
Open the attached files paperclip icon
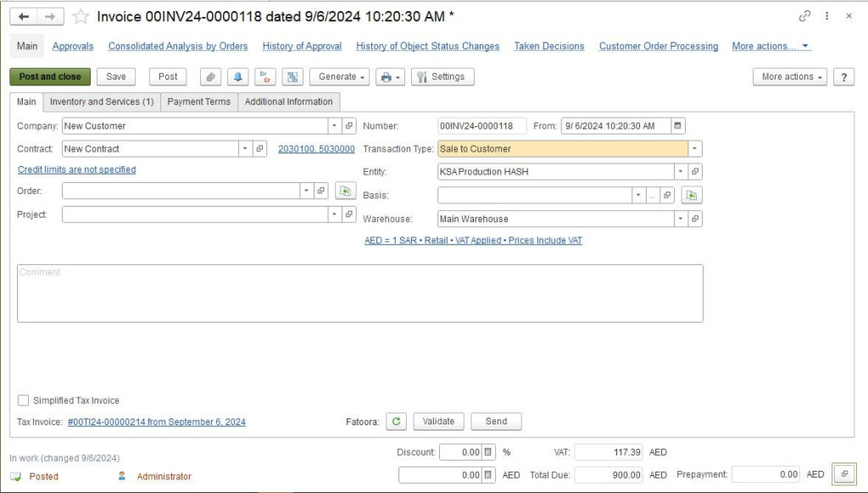point(212,76)
